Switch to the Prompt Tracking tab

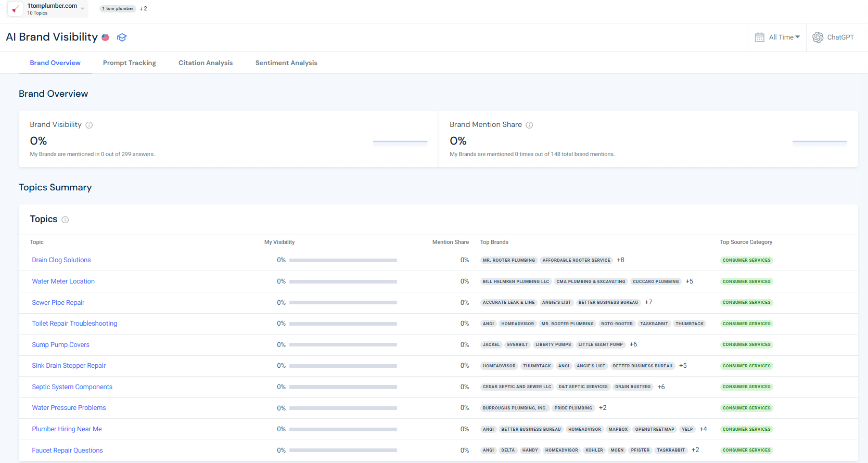coord(130,63)
